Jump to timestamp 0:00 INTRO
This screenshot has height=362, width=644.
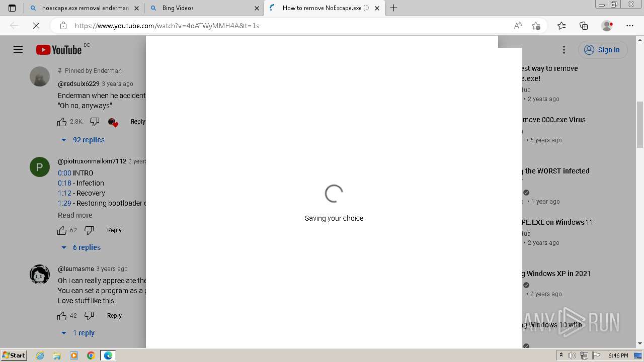64,173
